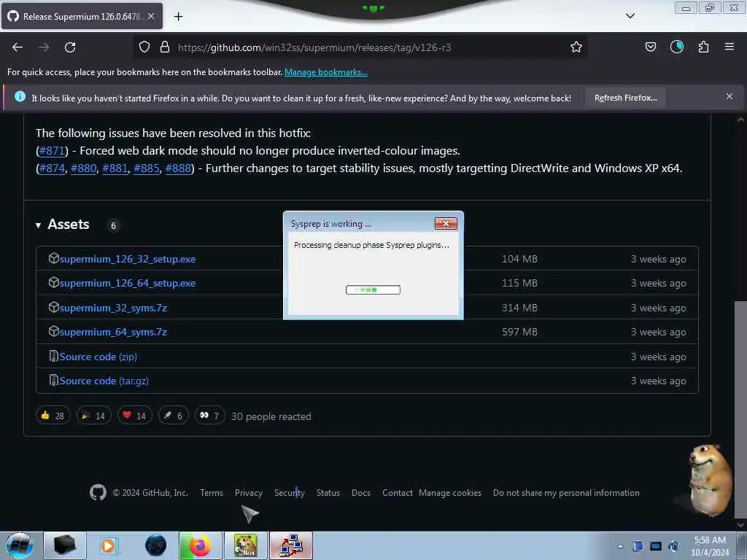Click the thumbs up reaction with 28
The height and width of the screenshot is (560, 747).
click(53, 416)
